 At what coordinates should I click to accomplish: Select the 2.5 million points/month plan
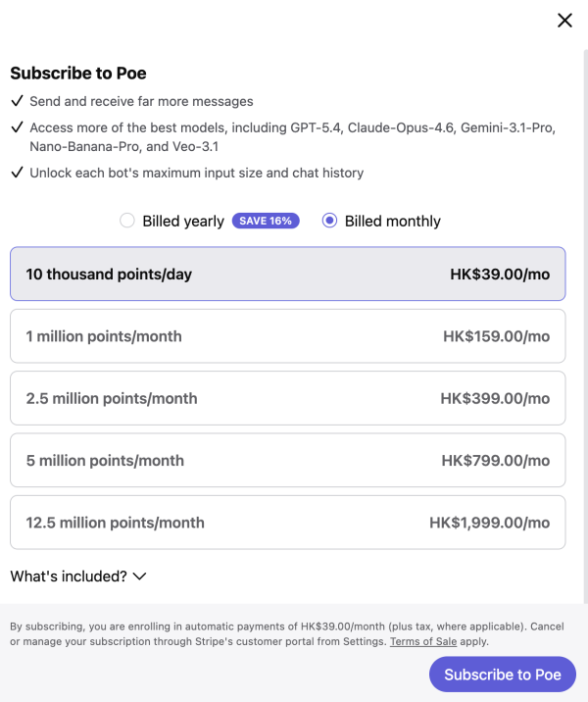coord(287,399)
